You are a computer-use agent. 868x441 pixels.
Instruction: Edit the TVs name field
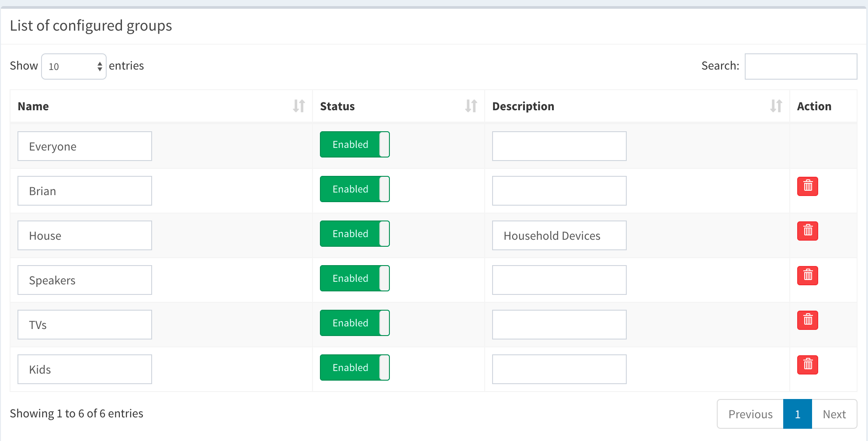pos(85,325)
